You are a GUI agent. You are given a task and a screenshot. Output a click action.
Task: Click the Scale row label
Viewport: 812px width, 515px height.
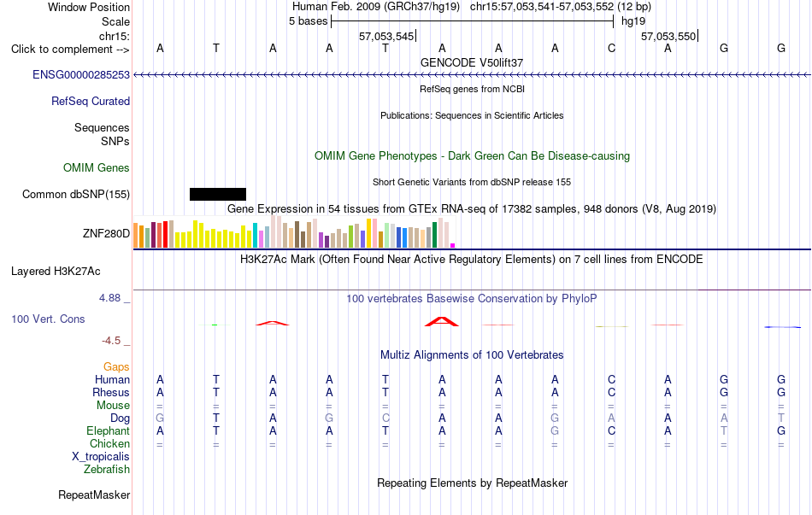coord(116,21)
